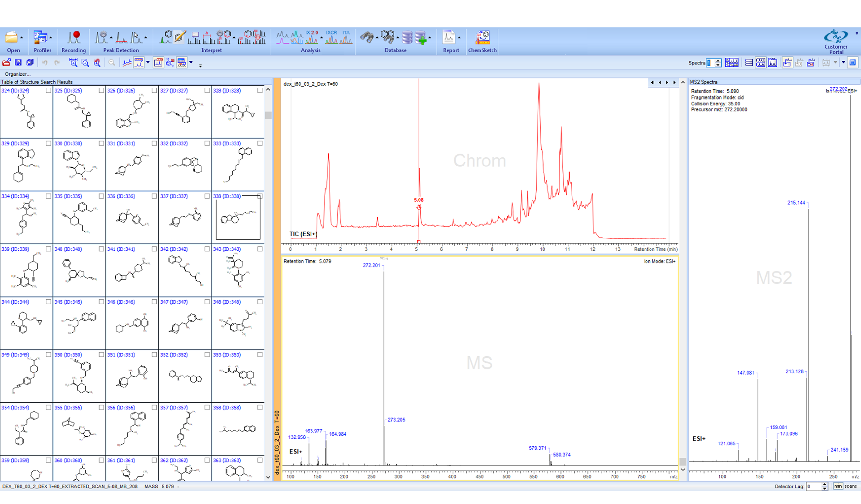Click the Report icon
Image resolution: width=861 pixels, height=504 pixels.
click(449, 37)
